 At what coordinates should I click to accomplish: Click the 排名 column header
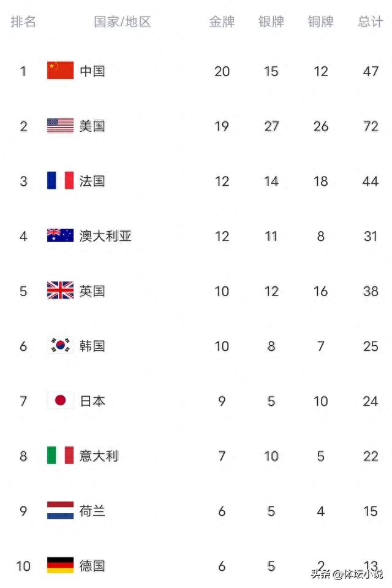(23, 21)
